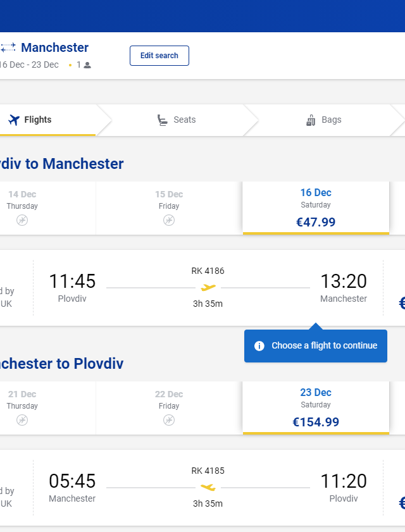Choose the 05:45 Manchester to Plovdiv flight
Image resolution: width=405 pixels, height=532 pixels.
202,488
